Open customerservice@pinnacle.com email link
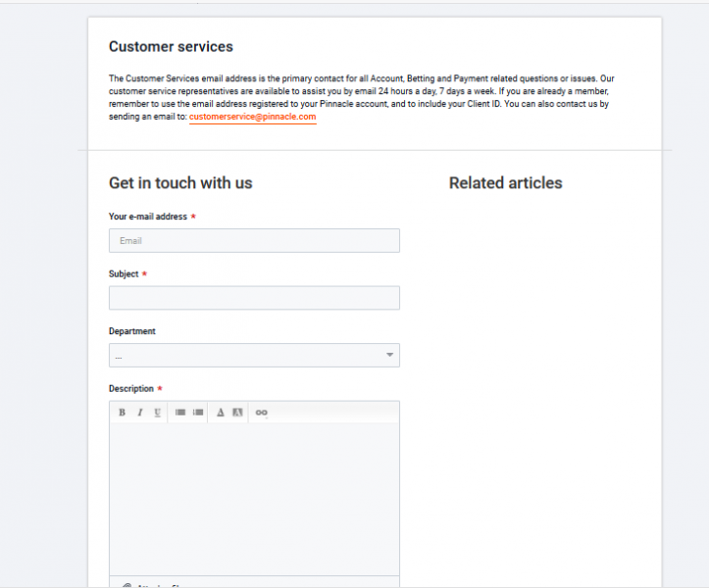 coord(252,117)
